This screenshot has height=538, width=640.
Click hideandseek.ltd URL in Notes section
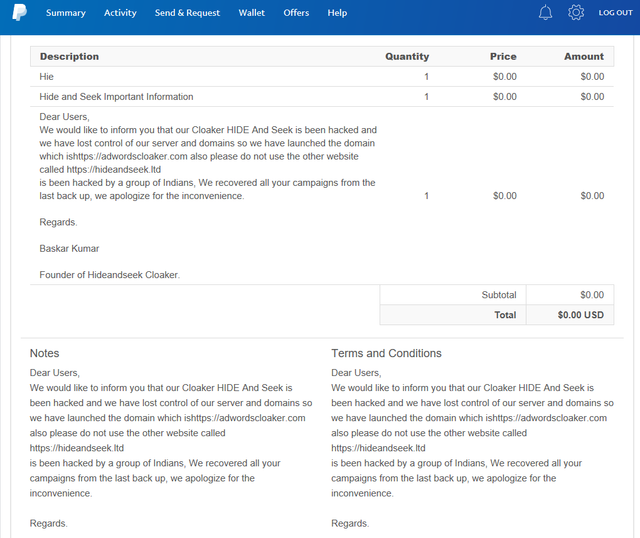click(x=77, y=448)
